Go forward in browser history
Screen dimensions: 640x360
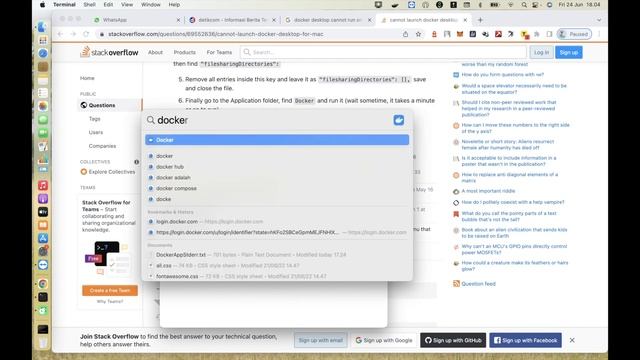73,34
